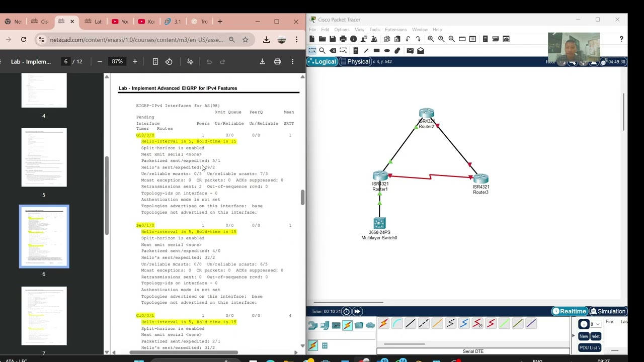Click Undo arrow in Packet Tracer toolbar
Screen dimensions: 644x362
click(408, 39)
